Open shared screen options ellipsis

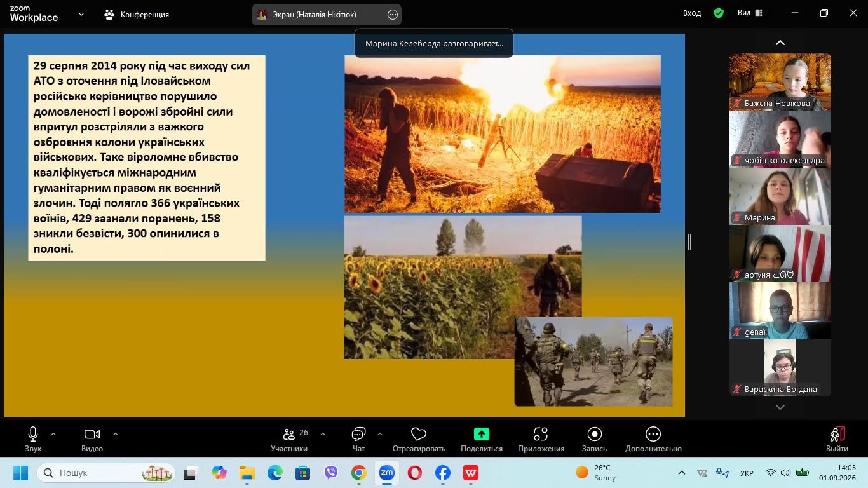(393, 15)
